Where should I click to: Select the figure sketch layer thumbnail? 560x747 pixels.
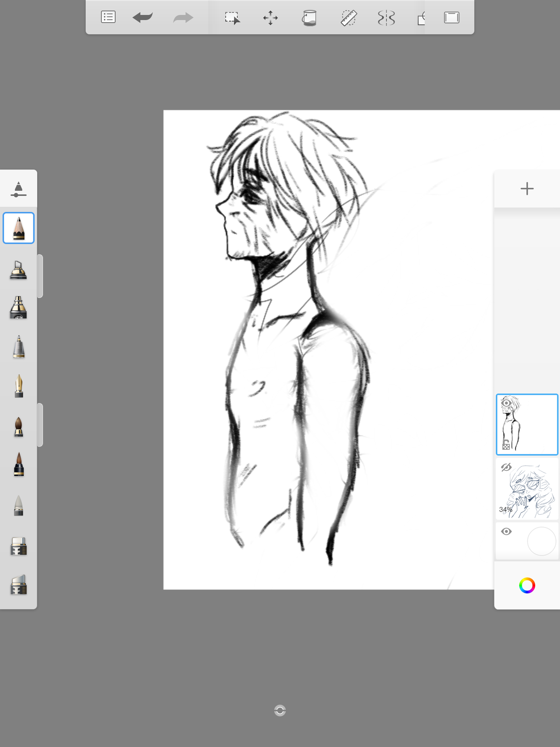click(x=527, y=424)
